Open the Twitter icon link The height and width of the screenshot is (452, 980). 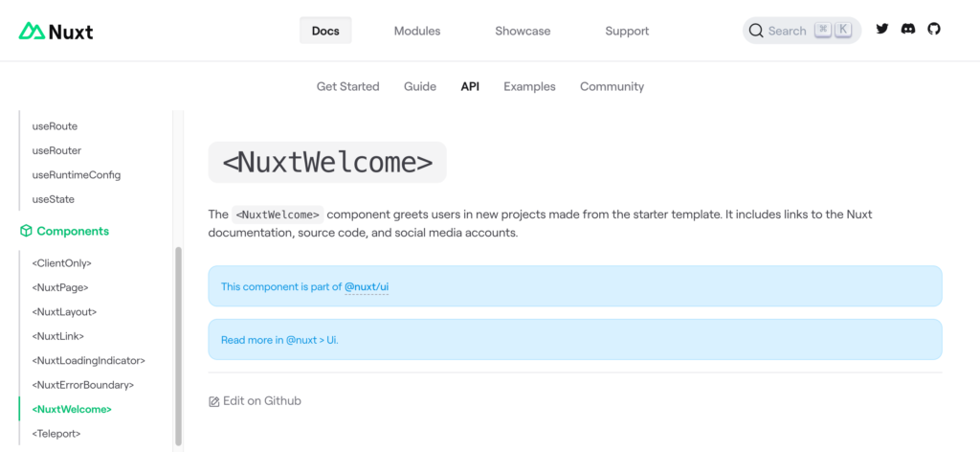pos(882,30)
